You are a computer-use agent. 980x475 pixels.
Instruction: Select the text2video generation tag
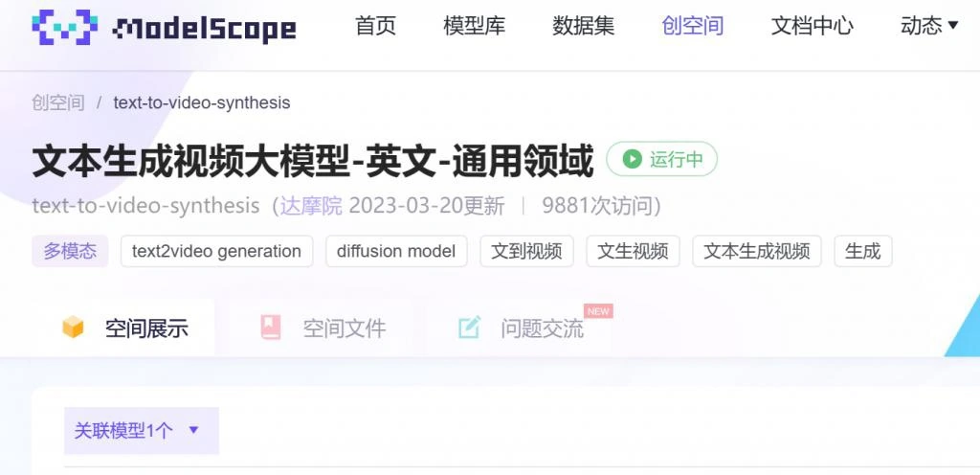(x=216, y=251)
